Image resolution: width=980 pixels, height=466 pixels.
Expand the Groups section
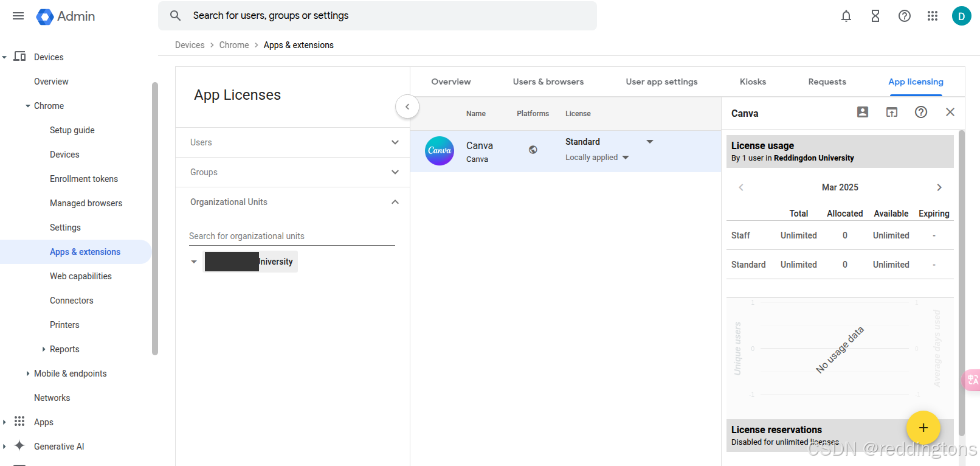pyautogui.click(x=395, y=172)
